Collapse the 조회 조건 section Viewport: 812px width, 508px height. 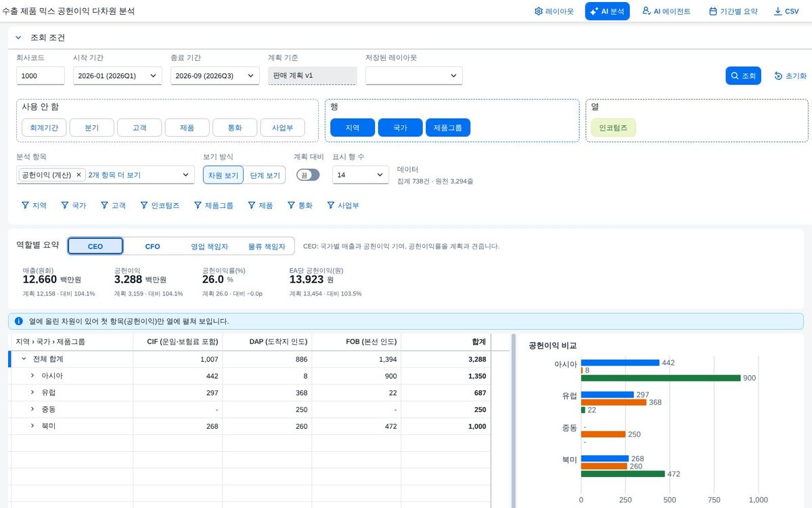click(18, 38)
